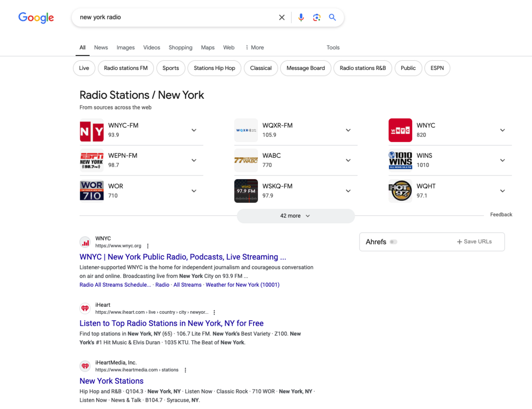Viewport: 532px width, 409px height.
Task: Expand the WQHT 97.1 station details
Action: coord(502,191)
